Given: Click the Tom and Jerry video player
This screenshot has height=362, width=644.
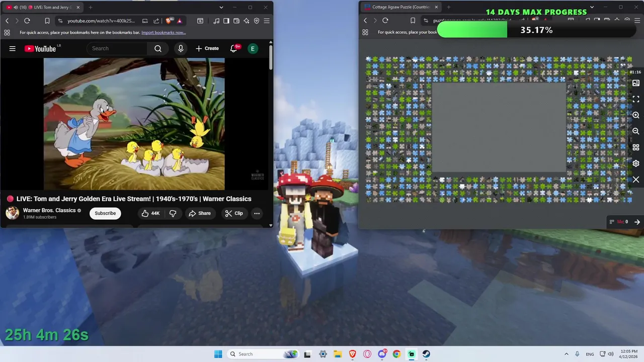Looking at the screenshot, I should [x=134, y=124].
